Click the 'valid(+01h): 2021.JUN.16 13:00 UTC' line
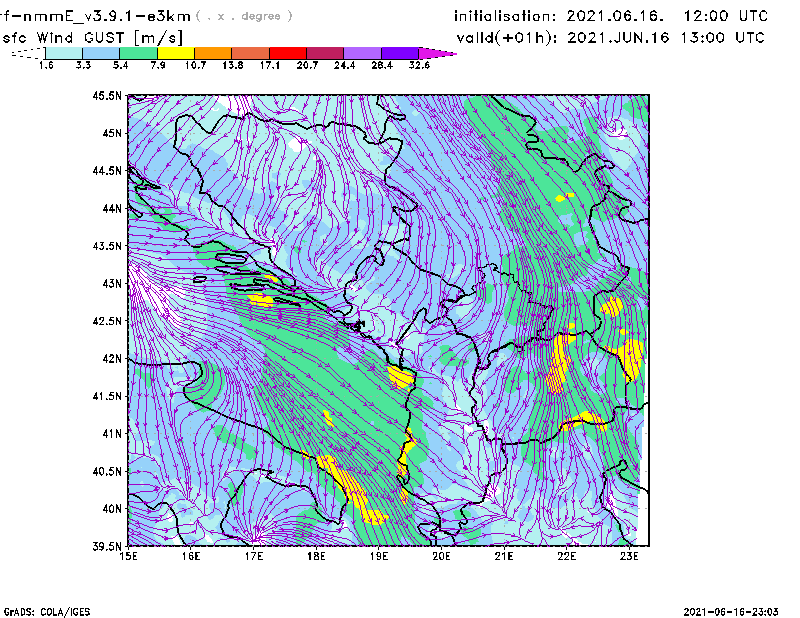The width and height of the screenshot is (800, 618). click(611, 38)
